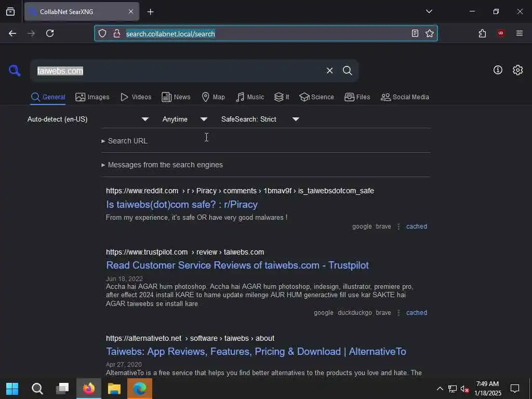This screenshot has width=532, height=399.
Task: Show hidden system tray icons
Action: tap(440, 389)
